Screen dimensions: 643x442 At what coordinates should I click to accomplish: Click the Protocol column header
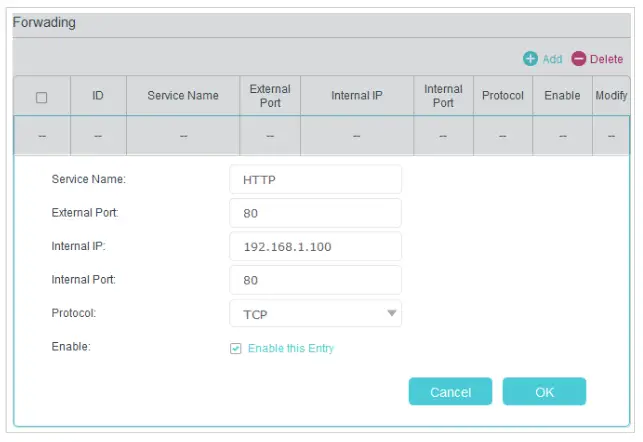(x=502, y=96)
